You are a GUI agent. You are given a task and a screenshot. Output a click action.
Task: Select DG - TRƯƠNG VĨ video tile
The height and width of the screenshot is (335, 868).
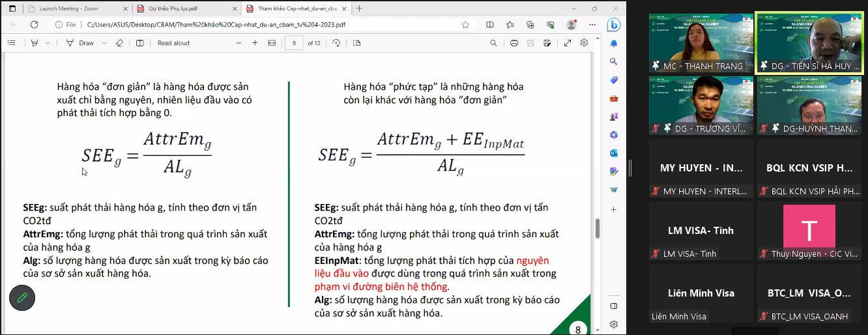701,106
